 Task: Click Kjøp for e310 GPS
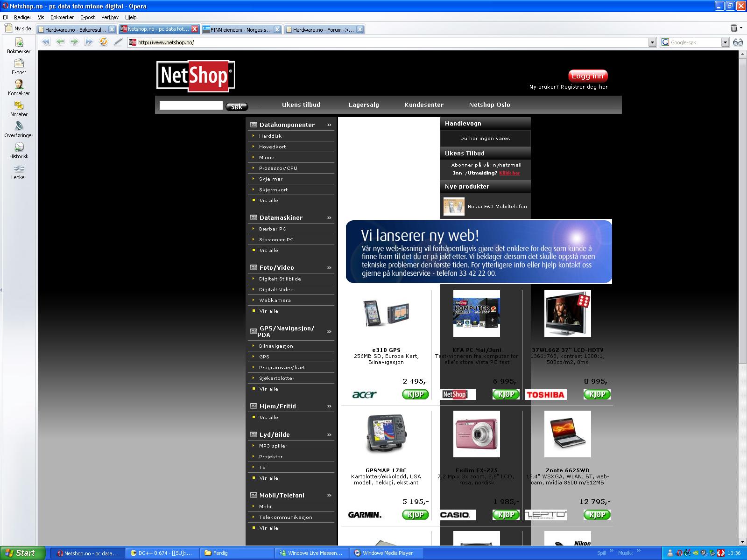pyautogui.click(x=416, y=394)
